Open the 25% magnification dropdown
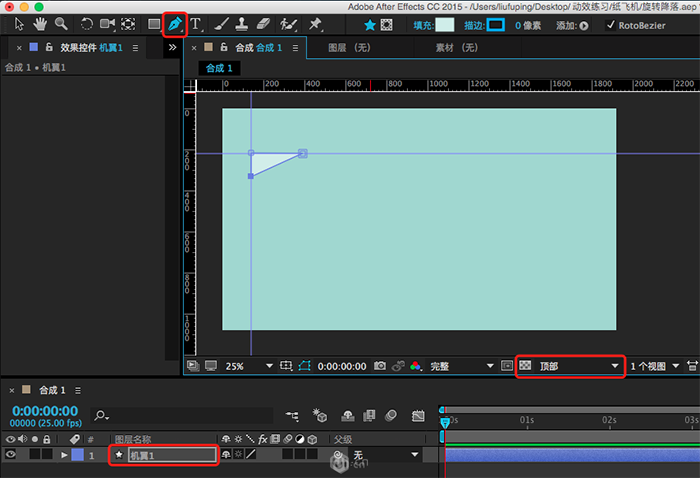Image resolution: width=700 pixels, height=478 pixels. (249, 366)
